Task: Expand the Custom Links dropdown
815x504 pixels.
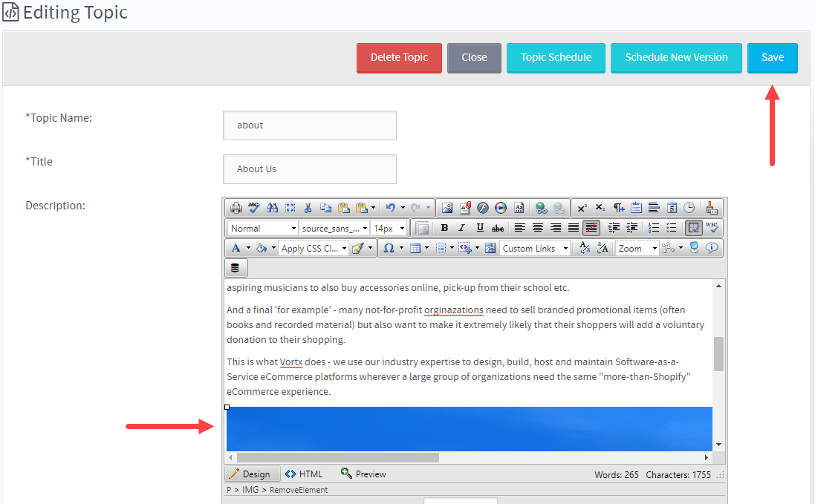Action: pos(533,247)
